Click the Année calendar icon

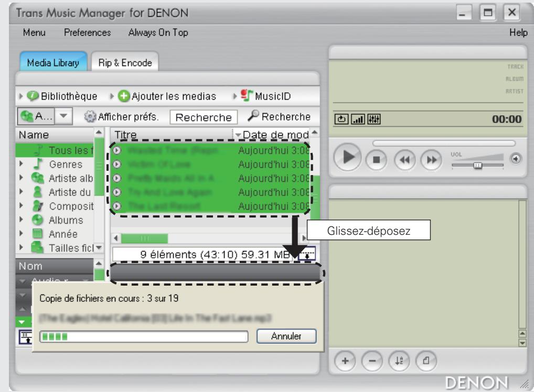click(x=37, y=234)
